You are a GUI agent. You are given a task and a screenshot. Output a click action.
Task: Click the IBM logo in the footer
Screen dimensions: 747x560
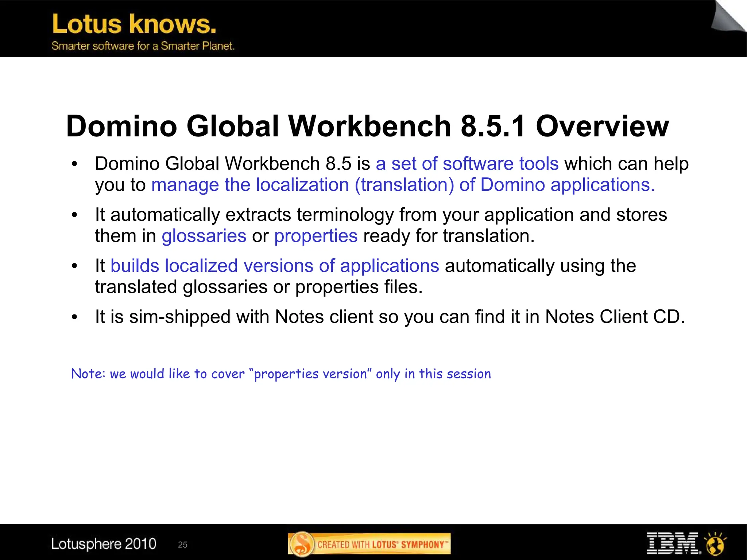(674, 543)
